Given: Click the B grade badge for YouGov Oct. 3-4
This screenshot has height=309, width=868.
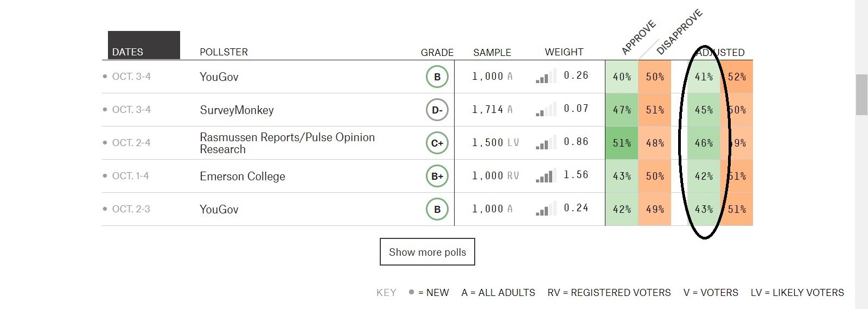Looking at the screenshot, I should click(x=437, y=77).
